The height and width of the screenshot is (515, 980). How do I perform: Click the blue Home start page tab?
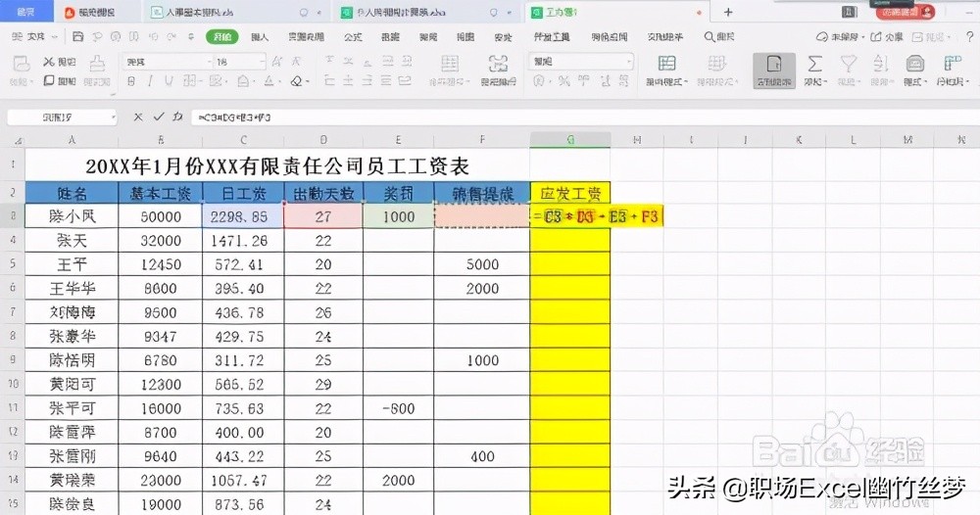click(x=26, y=12)
